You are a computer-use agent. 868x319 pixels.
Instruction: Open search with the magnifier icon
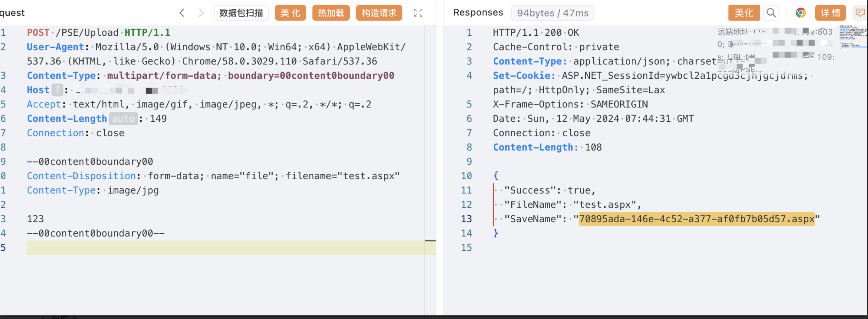point(771,13)
